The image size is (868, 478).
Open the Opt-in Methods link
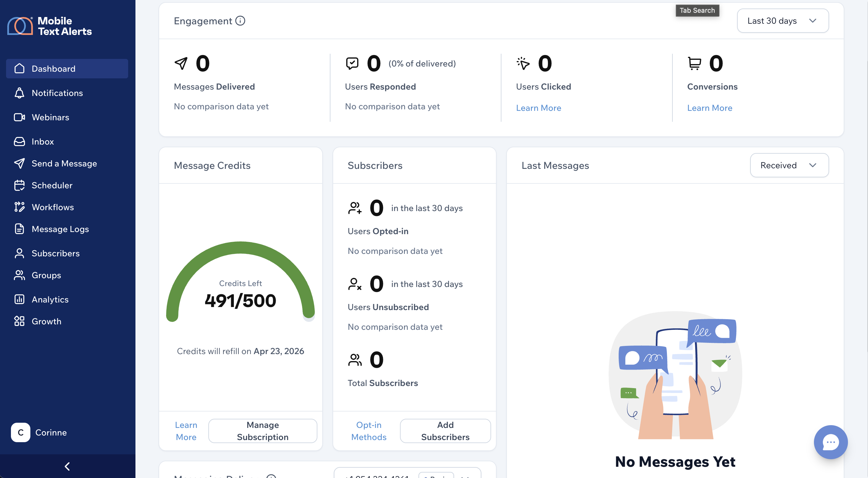tap(369, 431)
